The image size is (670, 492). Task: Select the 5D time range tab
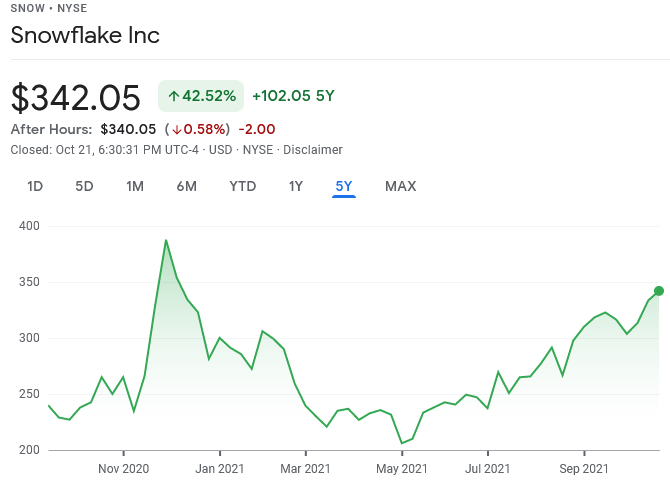tap(84, 186)
